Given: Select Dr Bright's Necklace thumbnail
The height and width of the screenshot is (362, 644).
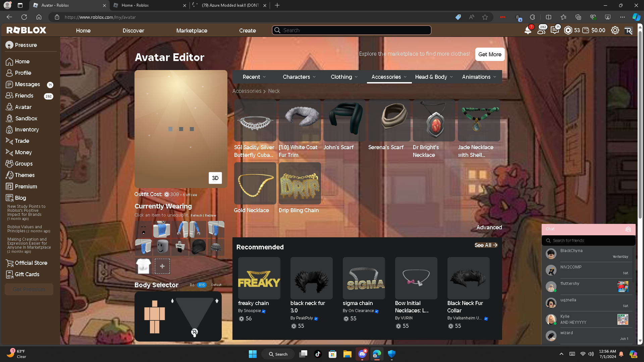Looking at the screenshot, I should point(434,120).
